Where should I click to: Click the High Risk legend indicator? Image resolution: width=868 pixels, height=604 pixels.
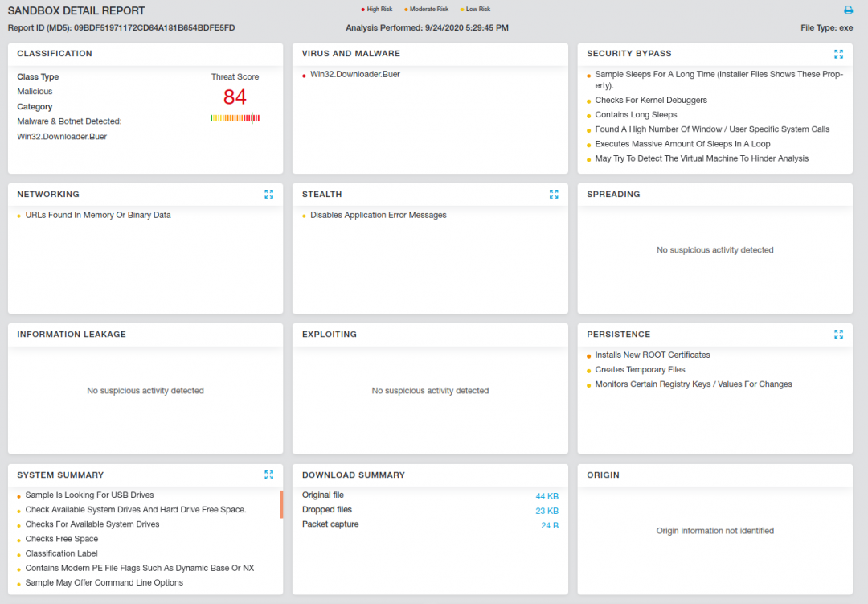(x=378, y=10)
